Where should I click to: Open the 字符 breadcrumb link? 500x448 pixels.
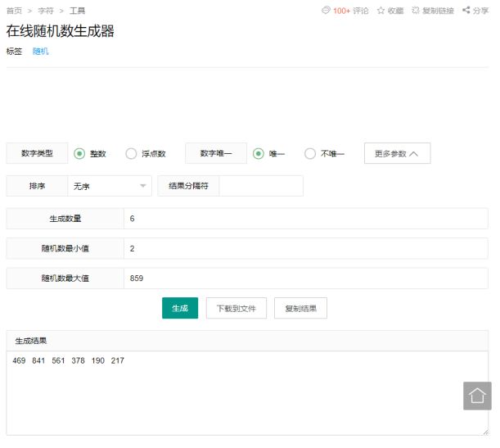[x=46, y=11]
